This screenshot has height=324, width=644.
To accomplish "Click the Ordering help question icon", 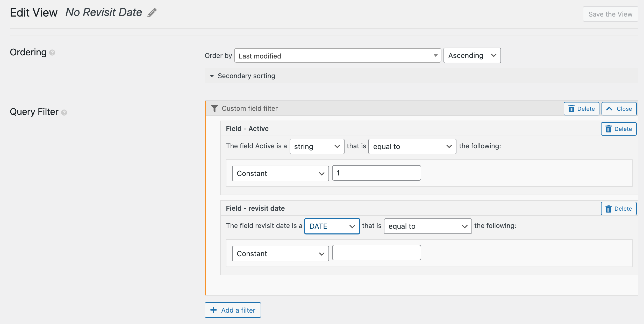I will [x=52, y=53].
